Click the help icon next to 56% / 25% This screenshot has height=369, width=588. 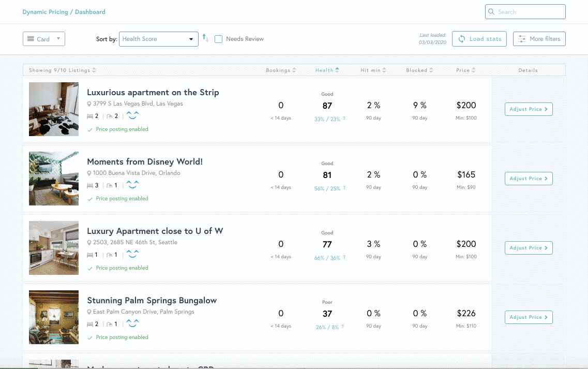[x=344, y=188]
